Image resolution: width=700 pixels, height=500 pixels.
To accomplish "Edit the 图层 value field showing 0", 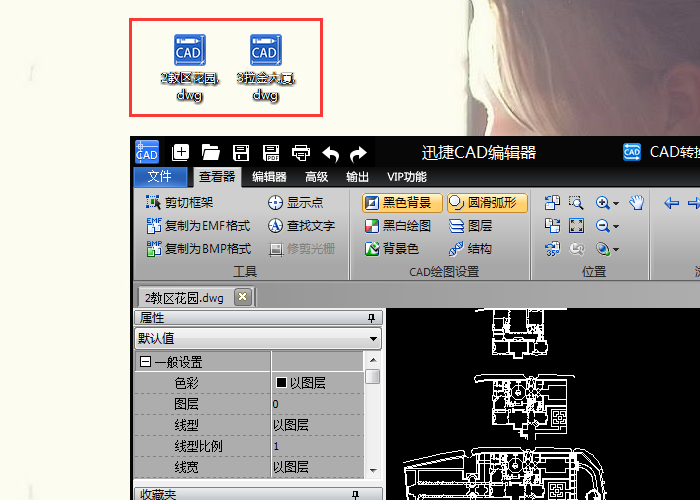I will (317, 404).
